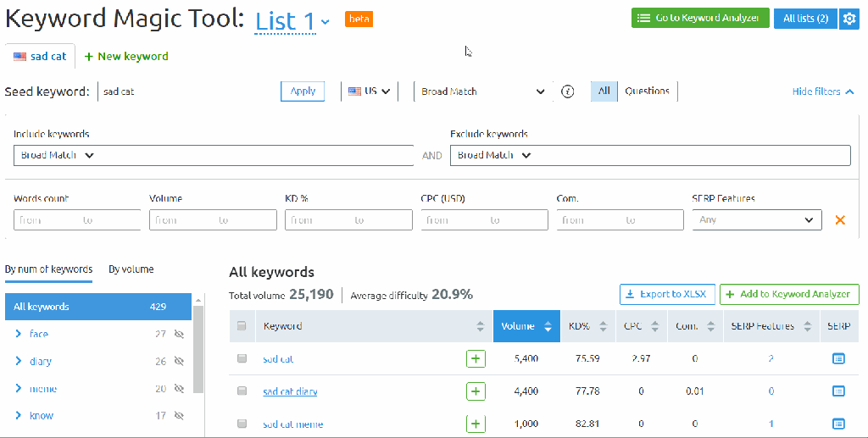
Task: Sort by Volume column arrows
Action: pos(548,326)
